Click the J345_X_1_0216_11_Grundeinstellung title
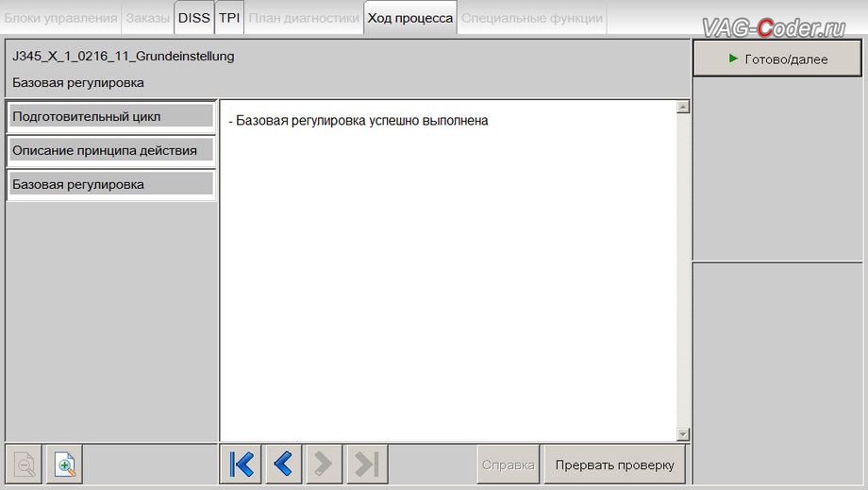 click(123, 56)
